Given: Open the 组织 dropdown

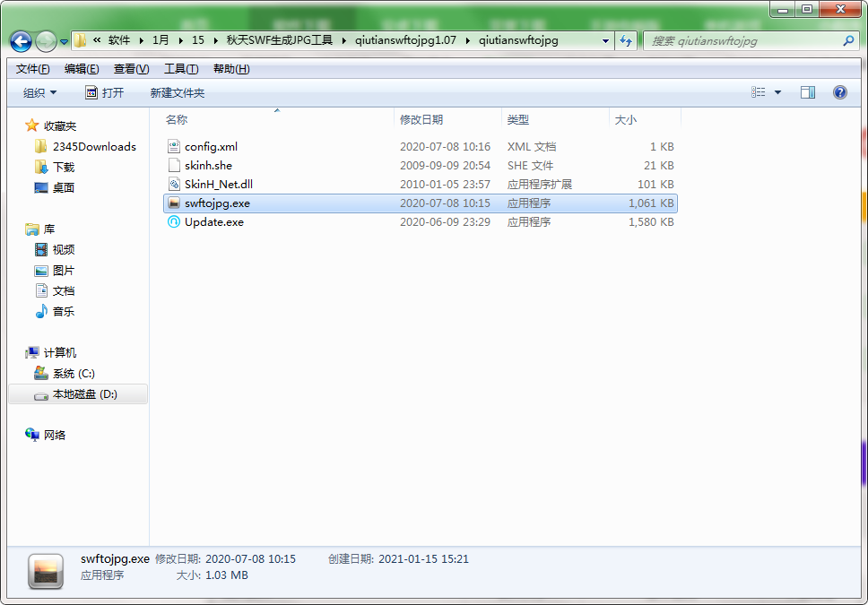Looking at the screenshot, I should [x=39, y=92].
